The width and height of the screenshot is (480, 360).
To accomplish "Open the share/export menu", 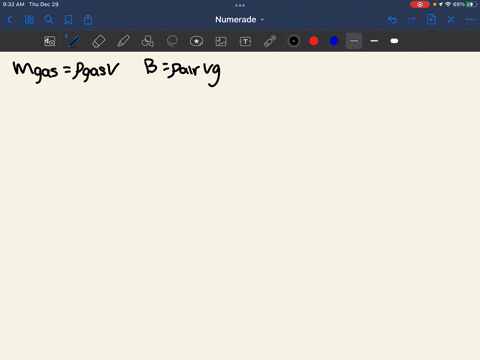I will tap(88, 20).
